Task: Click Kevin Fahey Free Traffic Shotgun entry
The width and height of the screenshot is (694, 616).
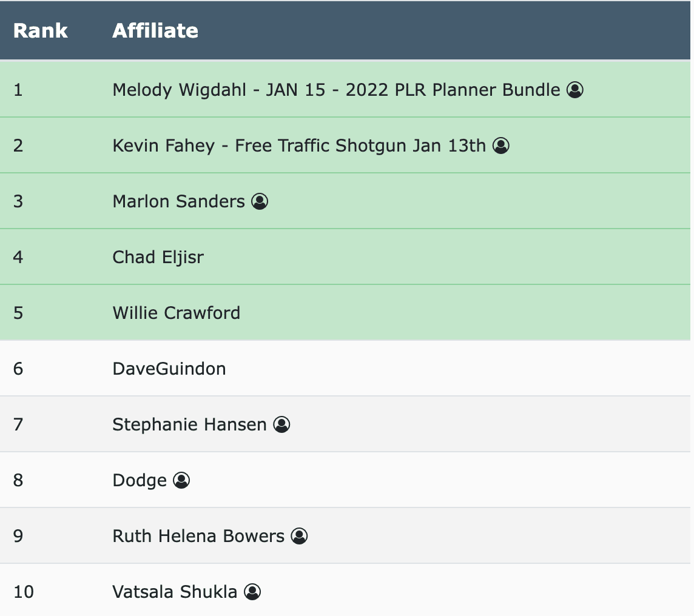Action: tap(299, 146)
